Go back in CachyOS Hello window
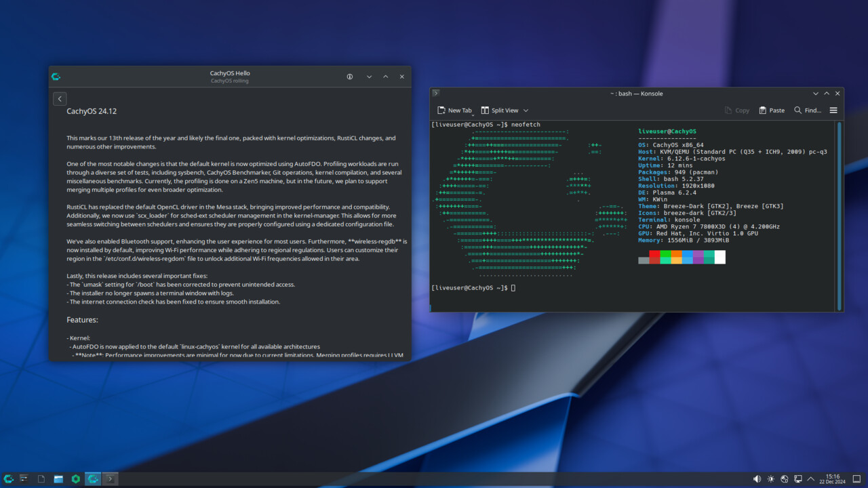The image size is (868, 488). coord(60,99)
